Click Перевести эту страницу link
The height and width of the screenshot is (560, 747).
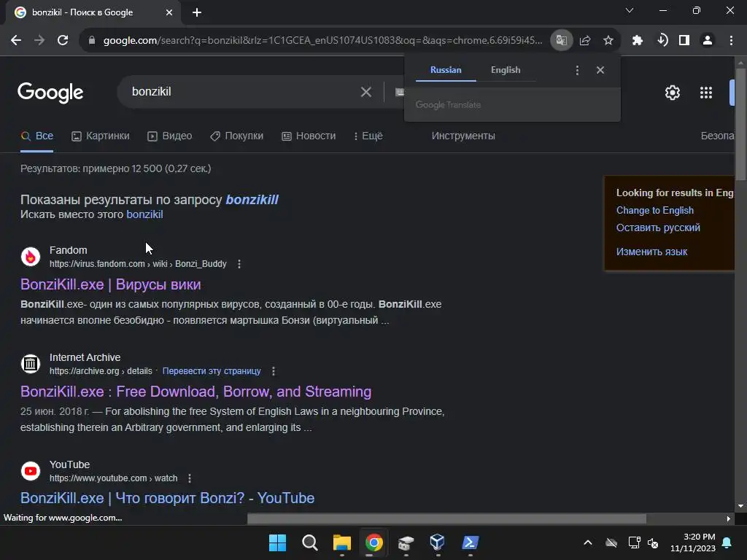(212, 371)
